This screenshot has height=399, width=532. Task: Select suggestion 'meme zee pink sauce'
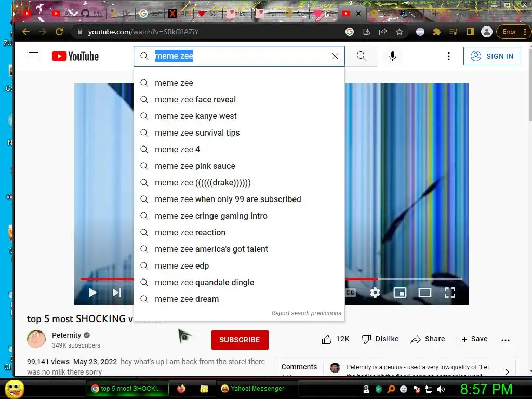pyautogui.click(x=239, y=166)
